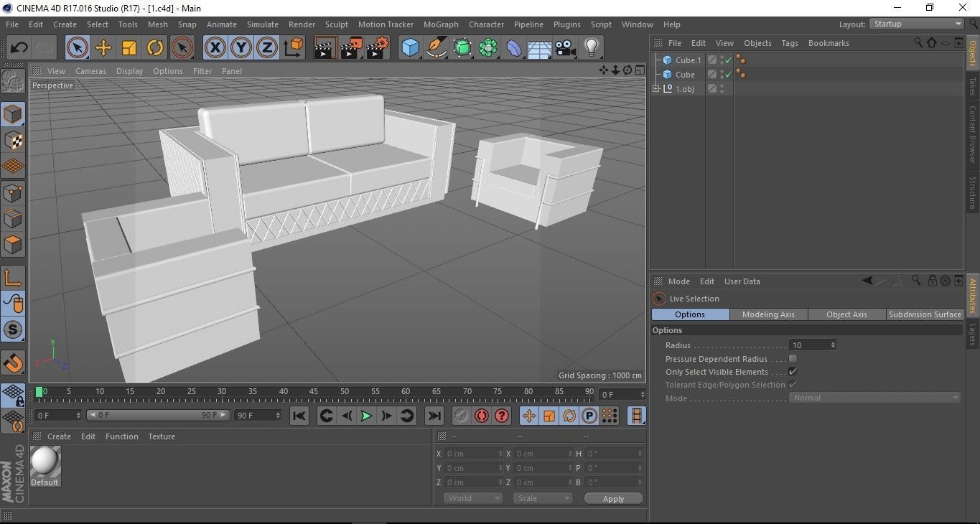Toggle Y axis lock
980x524 pixels.
241,48
